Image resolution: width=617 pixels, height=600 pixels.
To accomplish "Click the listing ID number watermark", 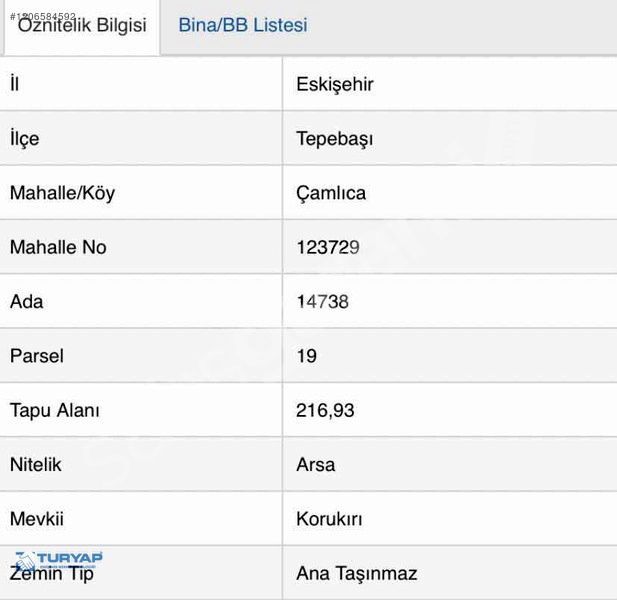I will point(43,17).
